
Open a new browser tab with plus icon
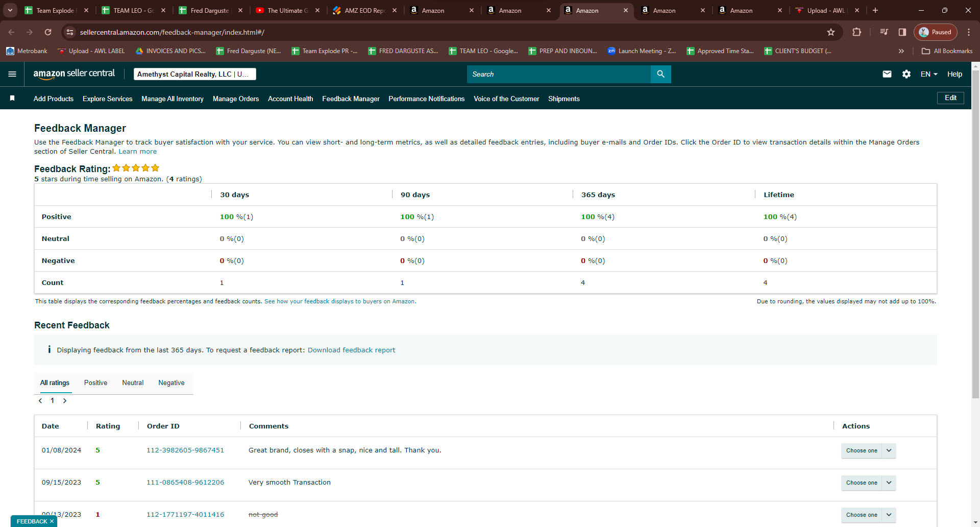click(875, 10)
